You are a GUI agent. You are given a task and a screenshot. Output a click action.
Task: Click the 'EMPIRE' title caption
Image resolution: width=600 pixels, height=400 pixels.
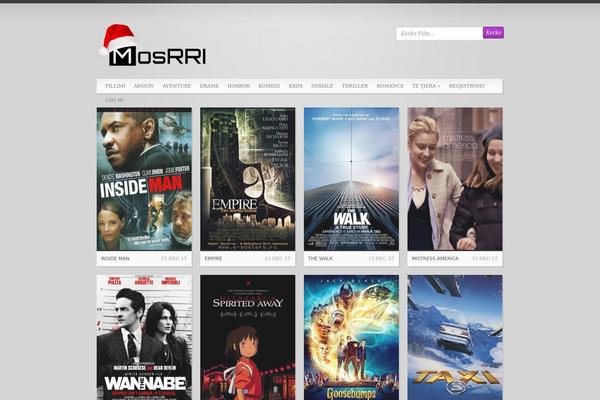213,259
